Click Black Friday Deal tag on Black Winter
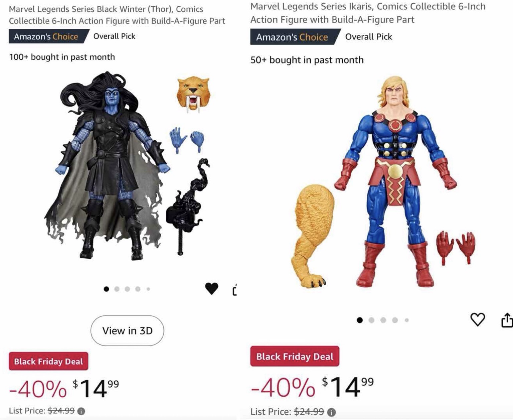 pyautogui.click(x=48, y=361)
